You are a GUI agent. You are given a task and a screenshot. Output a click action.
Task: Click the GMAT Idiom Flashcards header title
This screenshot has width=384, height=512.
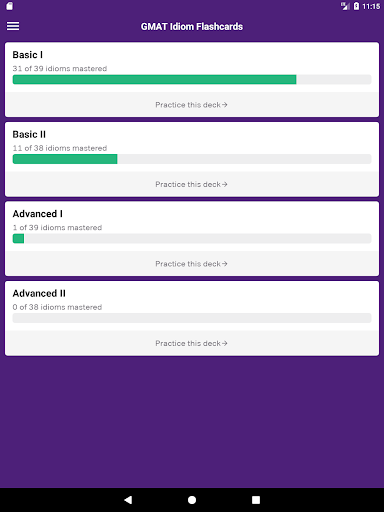point(192,26)
